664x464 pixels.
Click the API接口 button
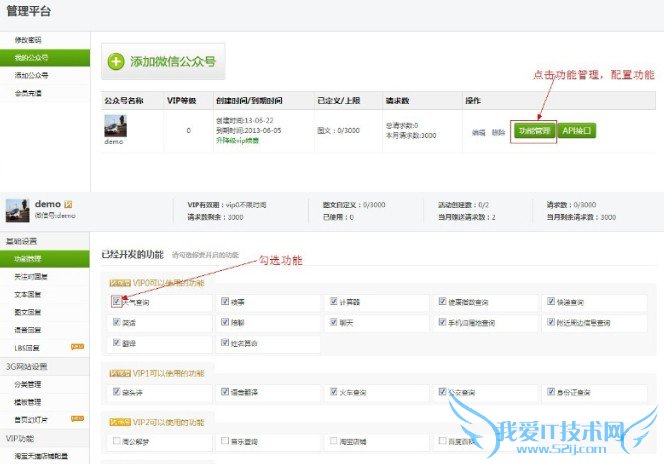(577, 131)
